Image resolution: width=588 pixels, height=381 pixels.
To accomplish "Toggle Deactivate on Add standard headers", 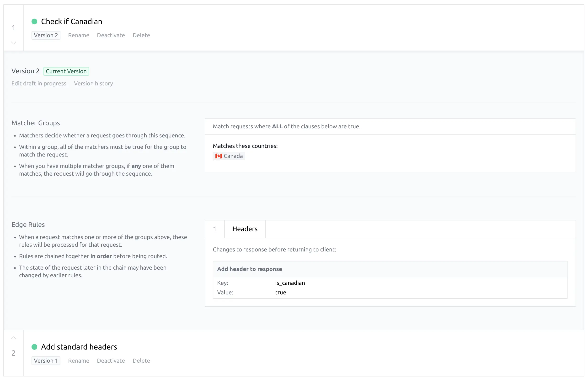I will tap(111, 360).
